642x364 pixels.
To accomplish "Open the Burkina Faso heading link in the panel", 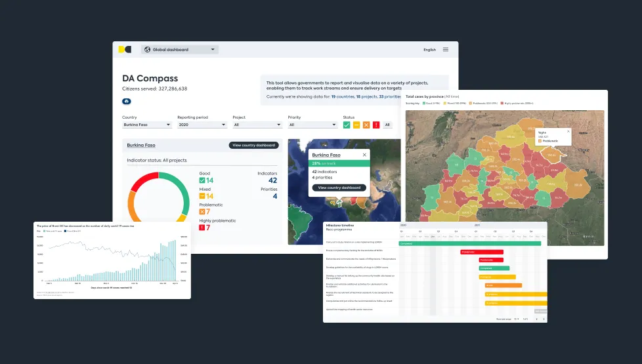I will click(141, 145).
